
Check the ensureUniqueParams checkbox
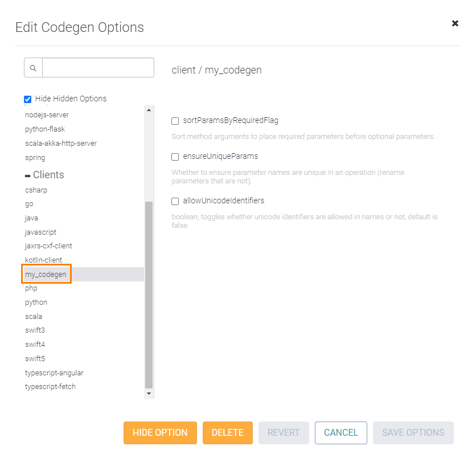[175, 156]
